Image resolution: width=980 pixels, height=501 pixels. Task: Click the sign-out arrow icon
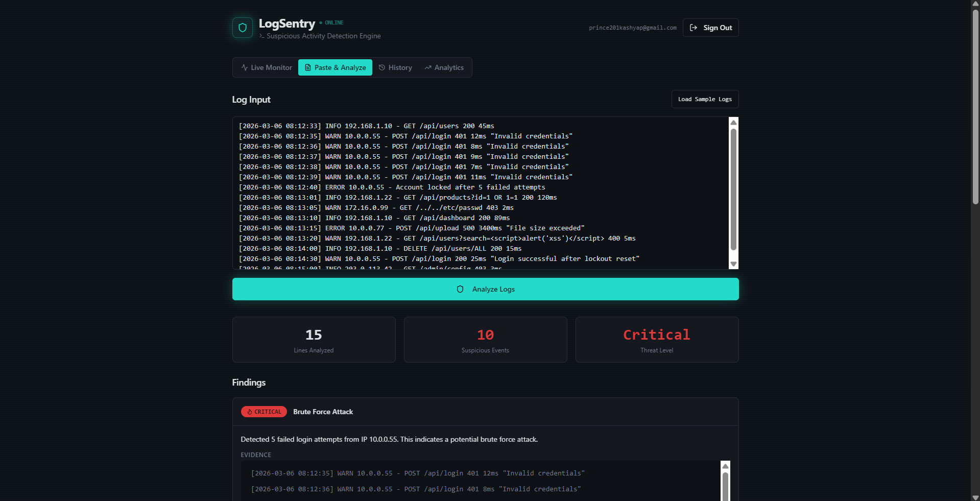(x=694, y=28)
